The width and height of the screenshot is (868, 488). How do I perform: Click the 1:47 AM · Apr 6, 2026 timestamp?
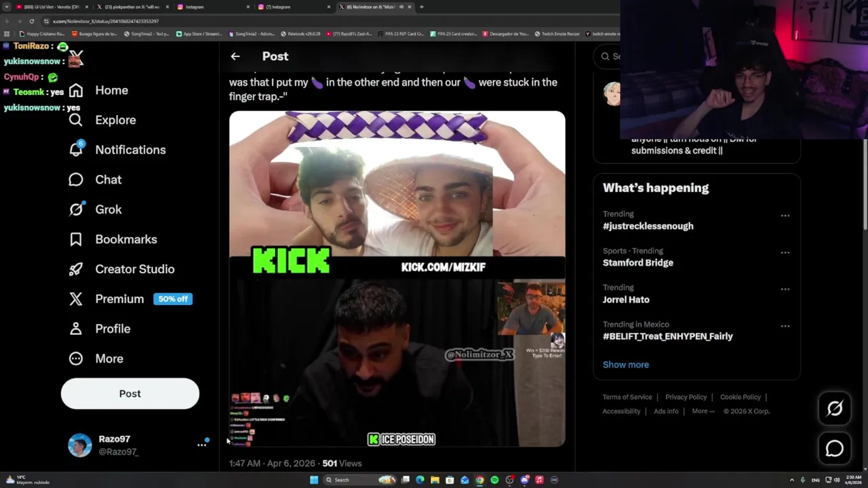(272, 464)
